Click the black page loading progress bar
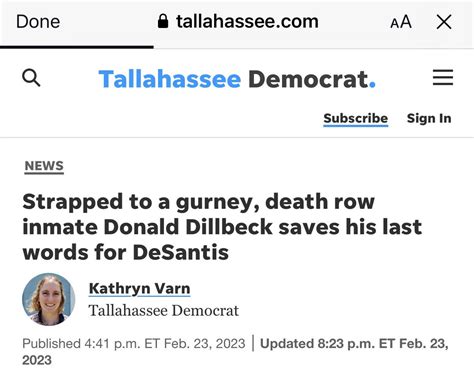This screenshot has height=383, width=474. point(77,47)
